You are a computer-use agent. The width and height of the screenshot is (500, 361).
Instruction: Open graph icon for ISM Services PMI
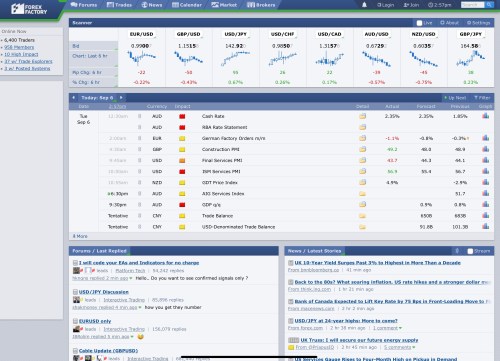point(486,171)
